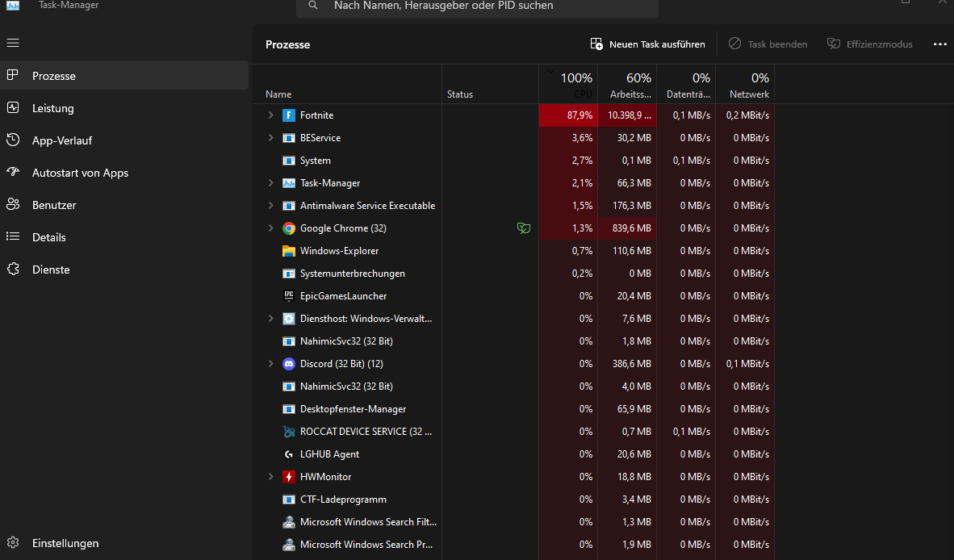Click Fortnite's 0,2 MBit/s network cell
The image size is (954, 560).
pos(745,115)
